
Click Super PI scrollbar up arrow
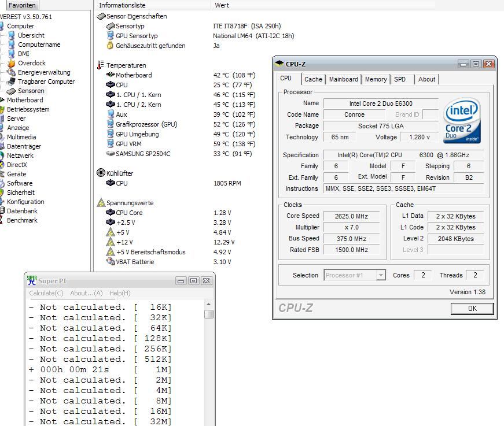pyautogui.click(x=209, y=304)
